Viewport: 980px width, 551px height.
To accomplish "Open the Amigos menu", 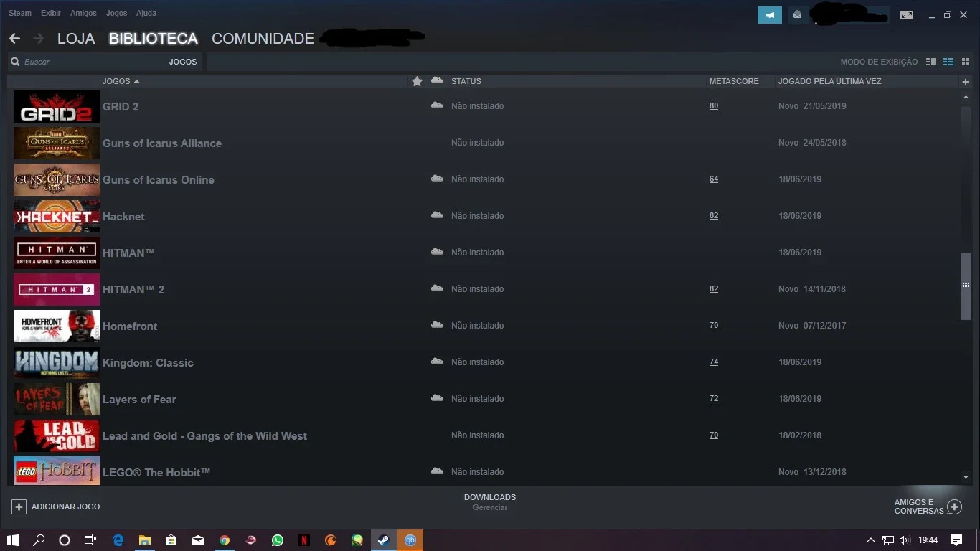I will 83,13.
